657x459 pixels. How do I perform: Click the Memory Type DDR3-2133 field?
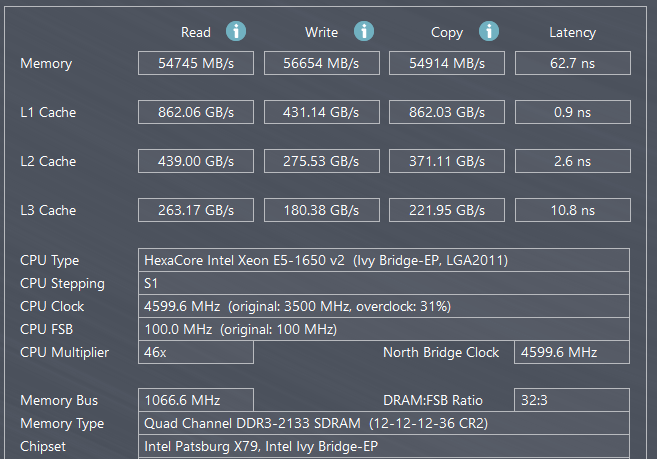(384, 423)
